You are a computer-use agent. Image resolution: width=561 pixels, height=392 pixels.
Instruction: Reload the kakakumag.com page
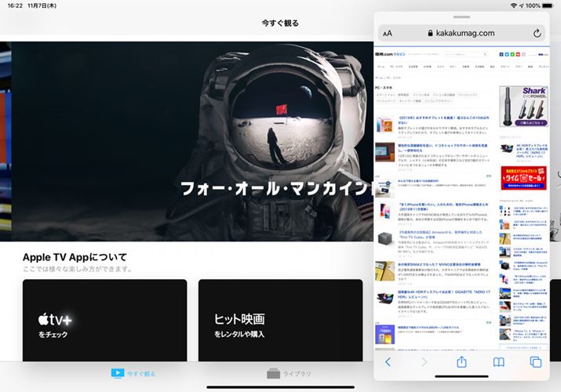click(x=537, y=33)
